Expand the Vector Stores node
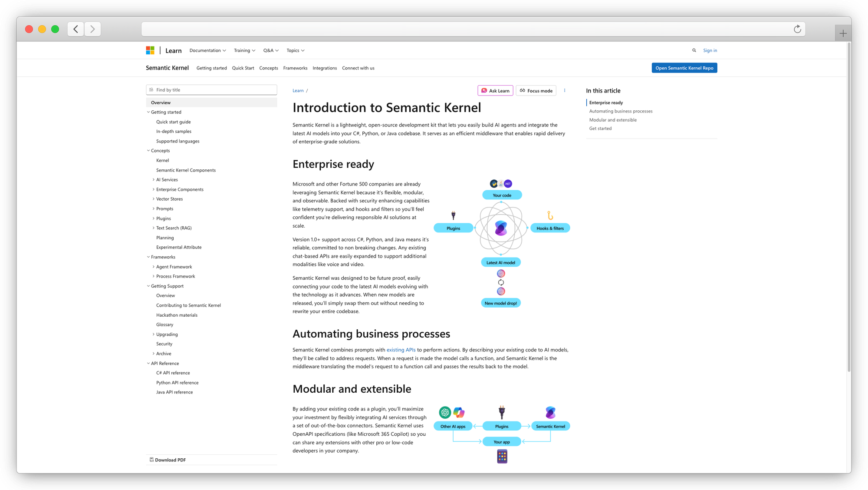868x490 pixels. [154, 199]
